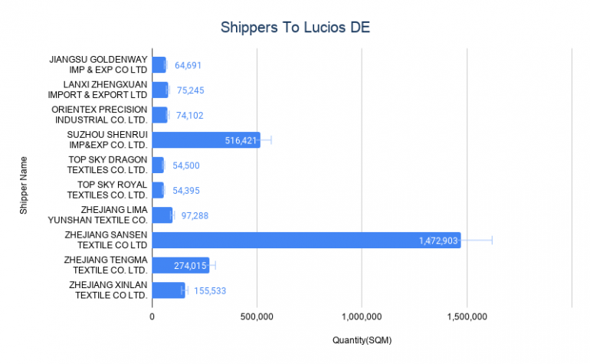Select the SUZHOU SHENRUI bar
Image resolution: width=590 pixels, height=364 pixels.
206,140
